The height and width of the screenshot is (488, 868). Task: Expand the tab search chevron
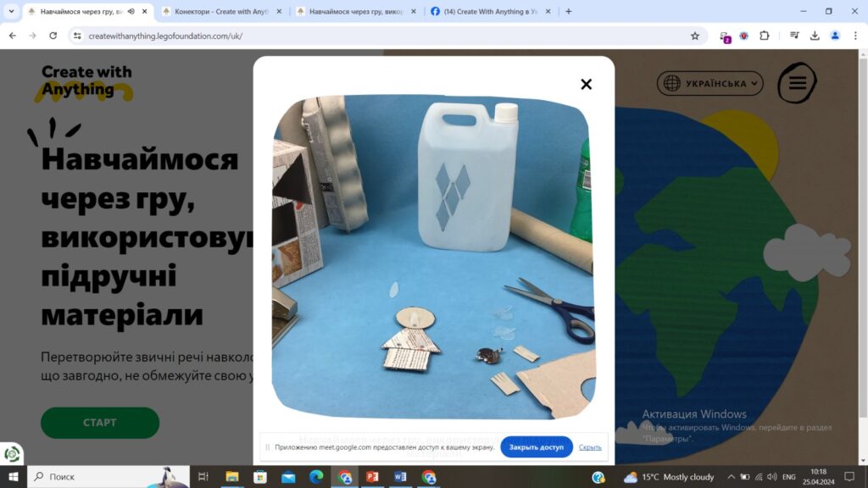tap(11, 12)
